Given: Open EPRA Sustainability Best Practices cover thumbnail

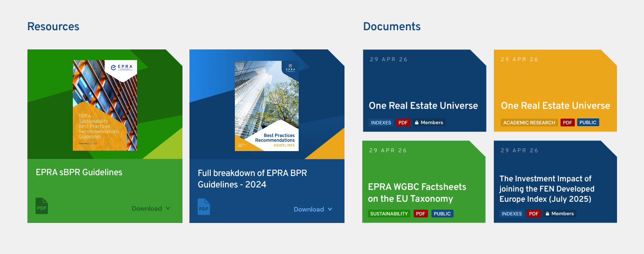Looking at the screenshot, I should 105,105.
